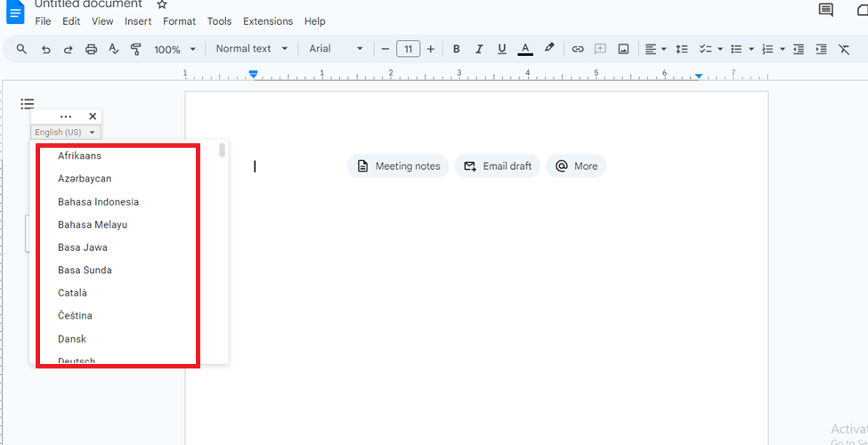Add a comment from the toolbar

pos(601,49)
